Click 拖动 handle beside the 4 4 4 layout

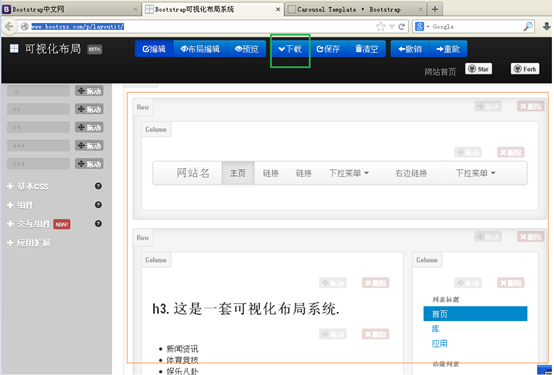point(89,146)
